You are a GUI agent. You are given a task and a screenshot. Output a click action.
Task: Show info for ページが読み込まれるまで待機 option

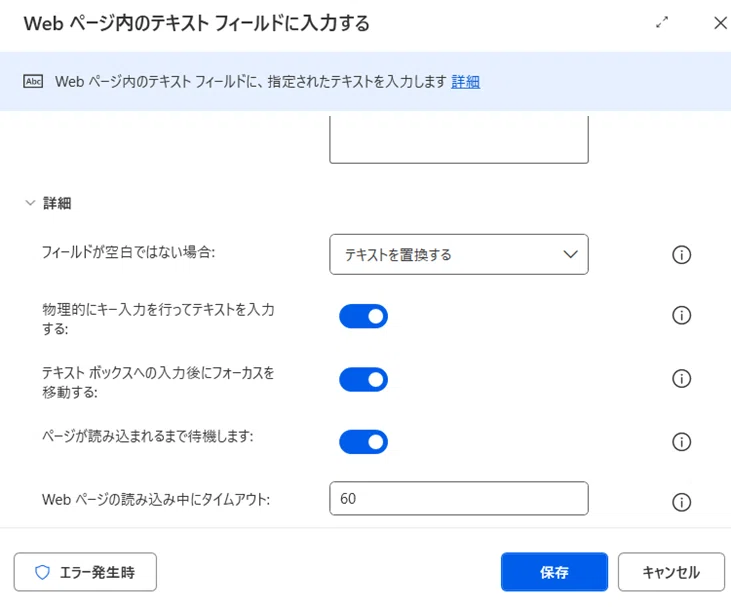[681, 441]
